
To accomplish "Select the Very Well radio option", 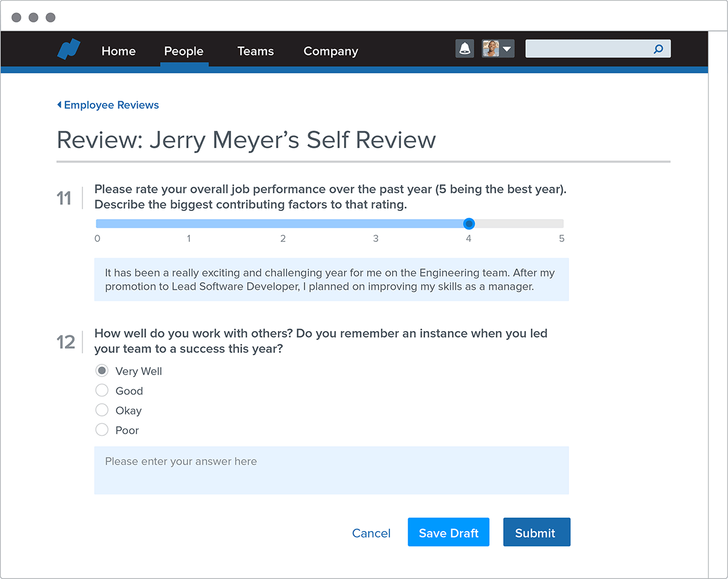I will click(x=102, y=370).
